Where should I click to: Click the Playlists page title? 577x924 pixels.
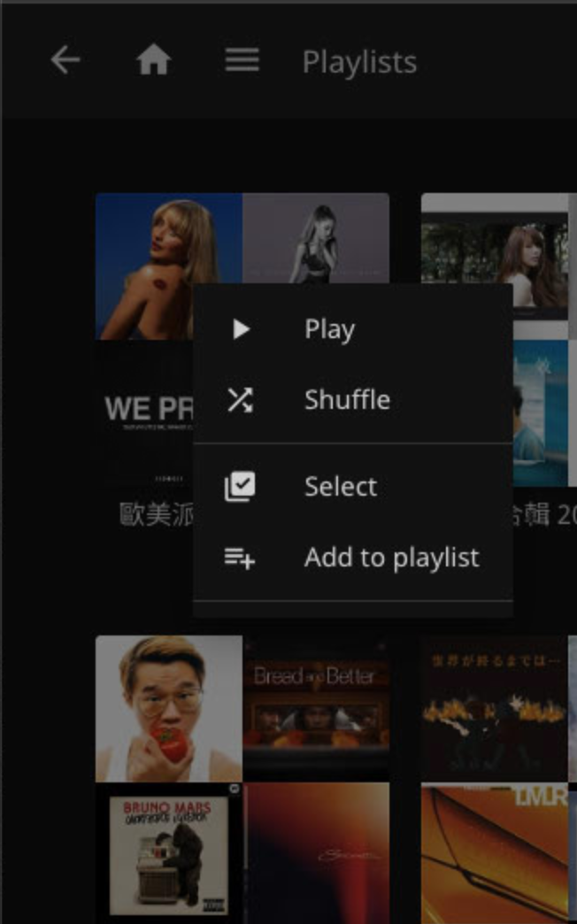click(x=359, y=62)
